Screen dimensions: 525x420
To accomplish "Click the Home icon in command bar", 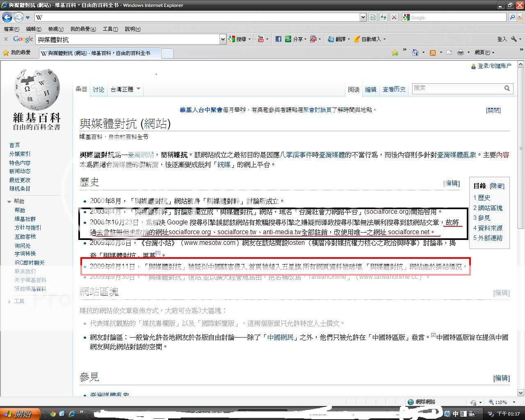I will coord(415,52).
